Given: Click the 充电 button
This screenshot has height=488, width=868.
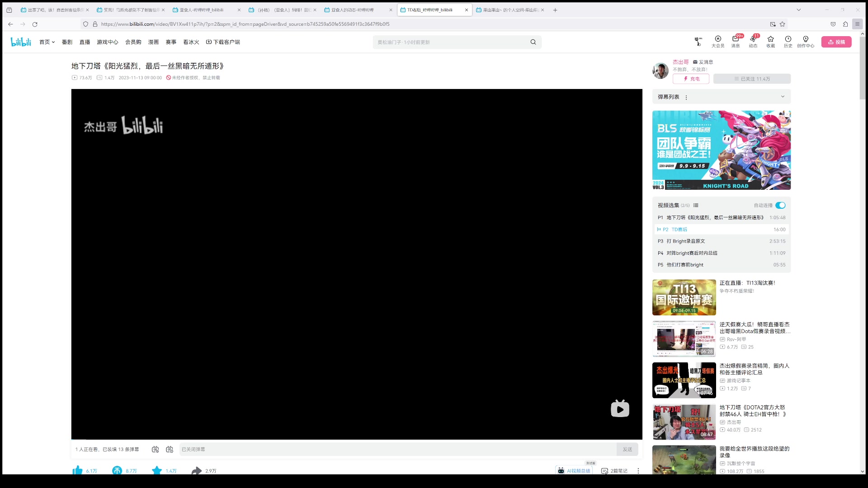Looking at the screenshot, I should tap(691, 79).
